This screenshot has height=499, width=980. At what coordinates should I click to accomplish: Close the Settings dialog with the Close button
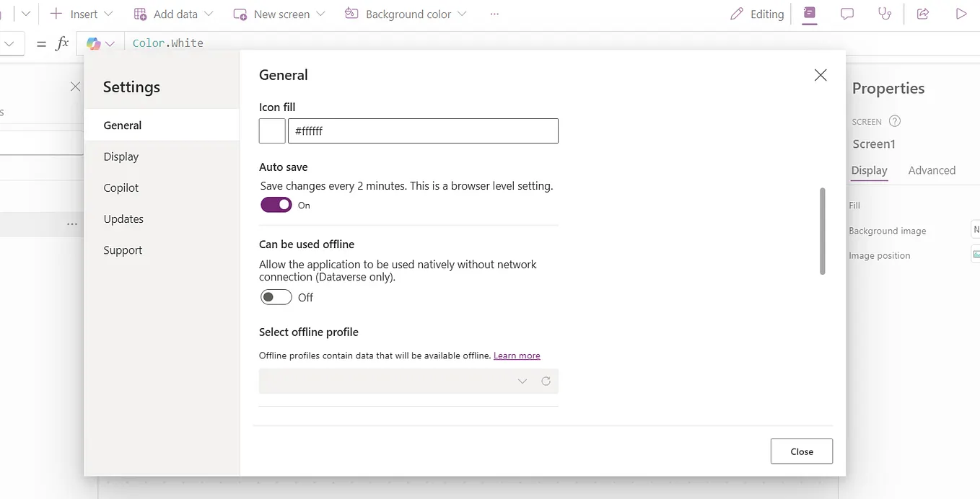801,451
